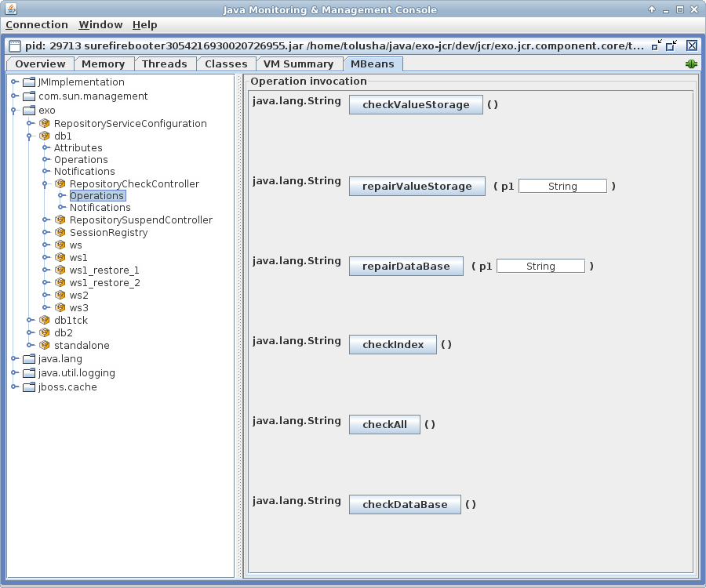Viewport: 706px width, 588px height.
Task: Click the ws1_restore_1 bean icon
Action: [60, 270]
